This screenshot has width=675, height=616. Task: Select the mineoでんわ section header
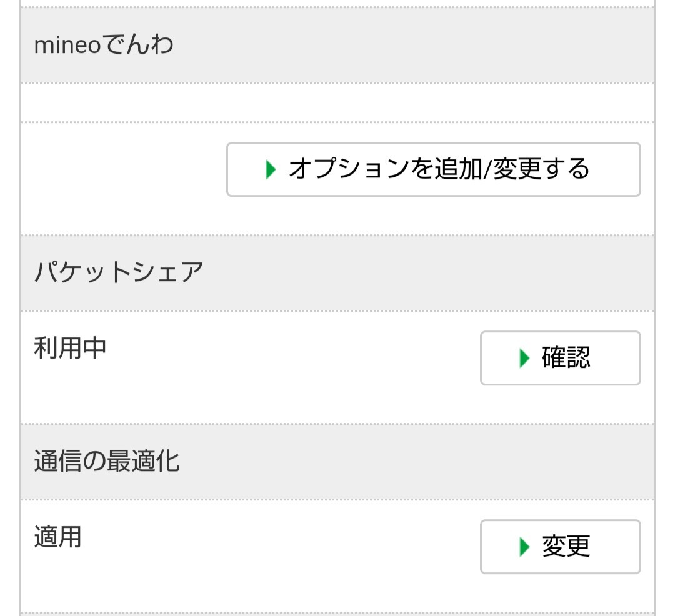(x=337, y=46)
